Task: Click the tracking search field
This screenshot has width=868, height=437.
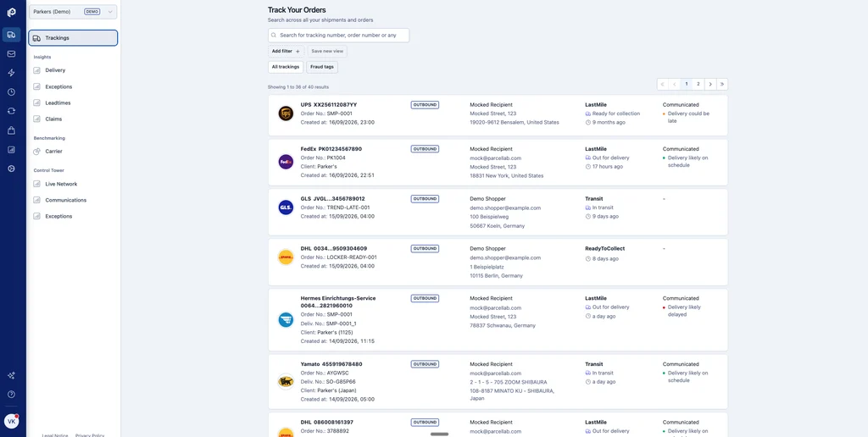Action: pyautogui.click(x=339, y=36)
